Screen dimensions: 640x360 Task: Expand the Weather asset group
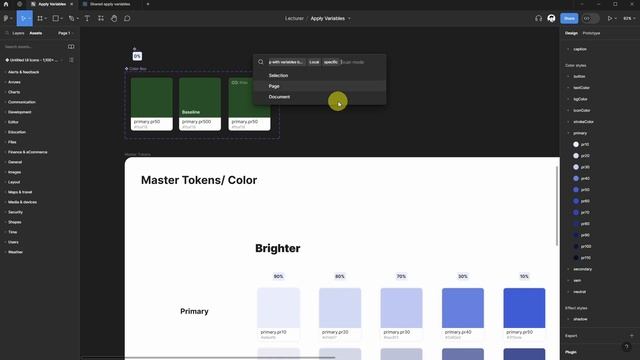(x=15, y=252)
